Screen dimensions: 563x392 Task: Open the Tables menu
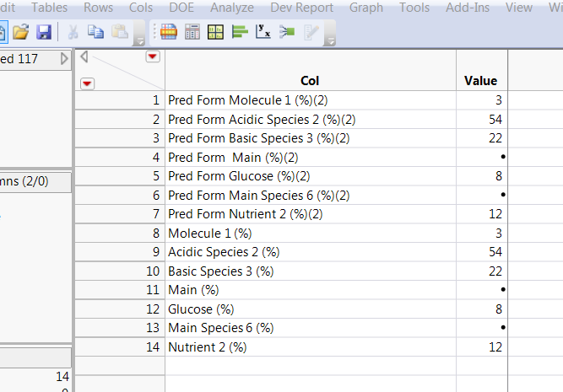click(x=49, y=8)
